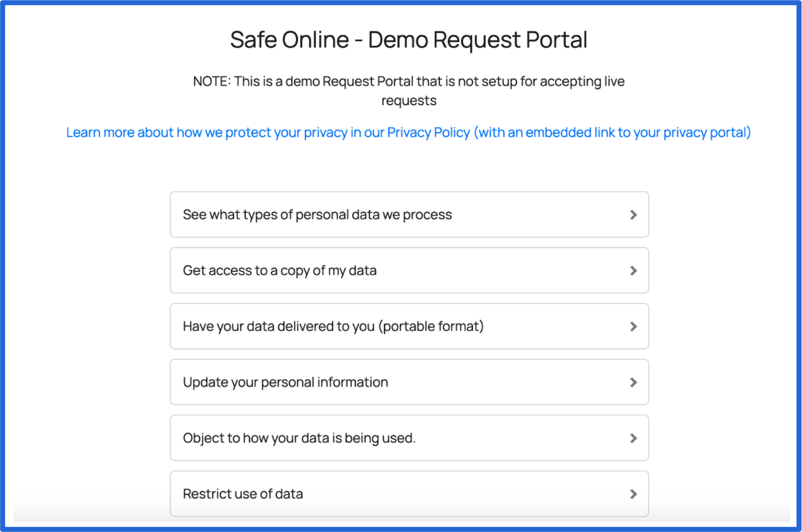Image resolution: width=802 pixels, height=532 pixels.
Task: Click chevron beside See what types of personal data
Action: click(633, 215)
